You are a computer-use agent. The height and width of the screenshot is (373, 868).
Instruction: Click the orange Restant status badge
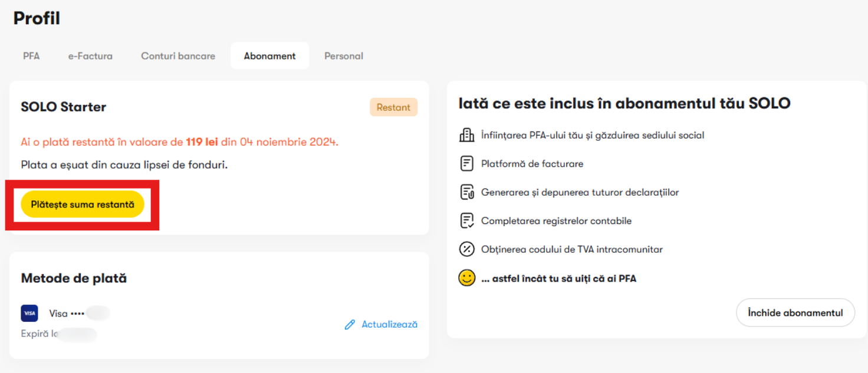pos(393,107)
